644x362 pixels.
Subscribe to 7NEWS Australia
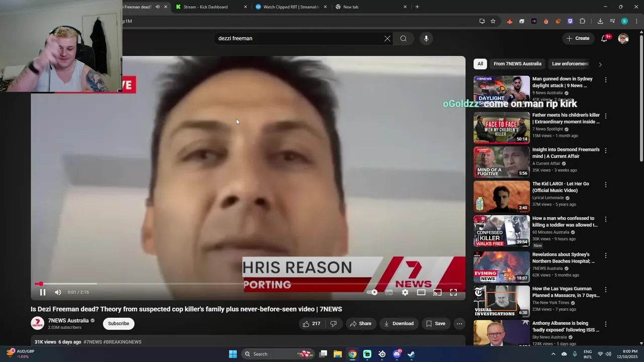coord(119,323)
